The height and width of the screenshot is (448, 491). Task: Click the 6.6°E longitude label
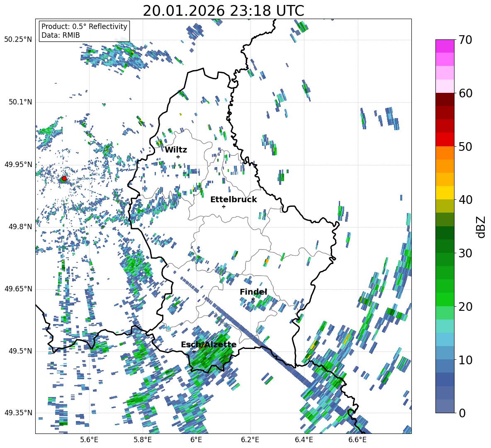click(357, 440)
